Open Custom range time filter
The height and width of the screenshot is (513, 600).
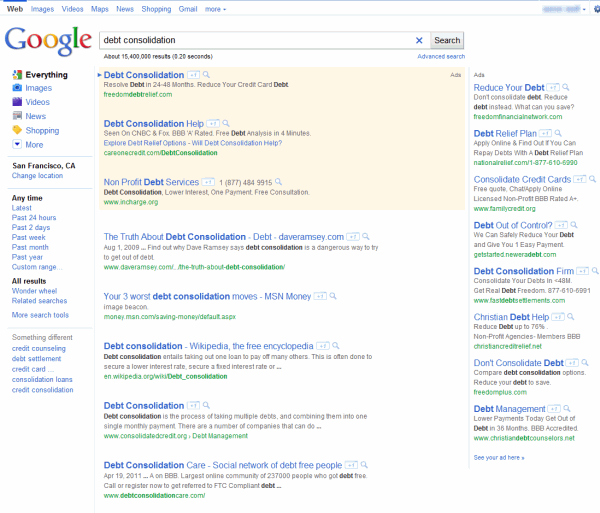pos(37,267)
